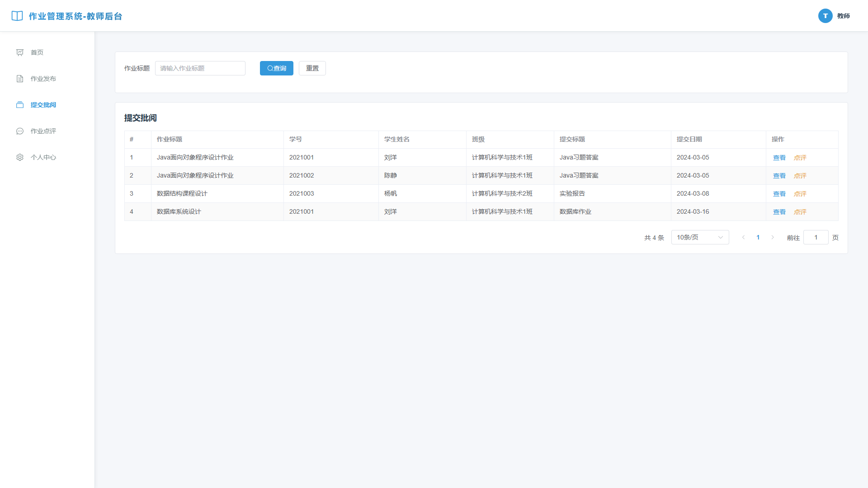Focus the 作业标题 search input

pos(200,68)
